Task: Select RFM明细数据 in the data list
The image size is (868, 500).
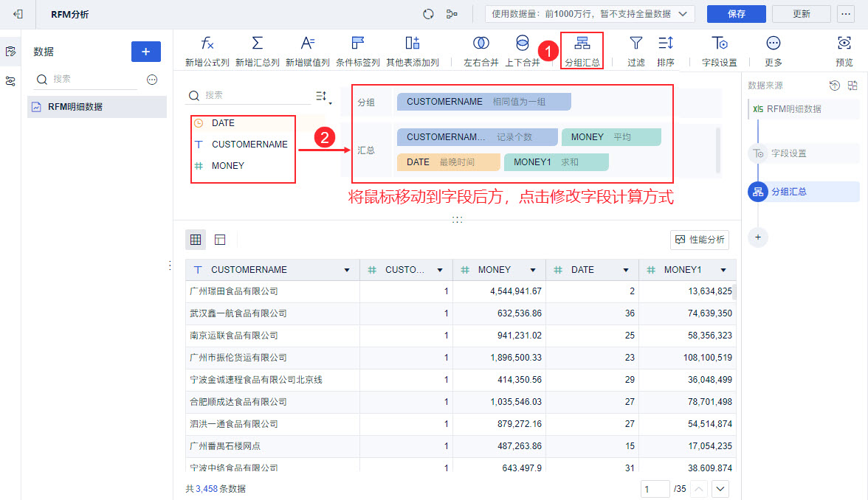Action: [97, 107]
